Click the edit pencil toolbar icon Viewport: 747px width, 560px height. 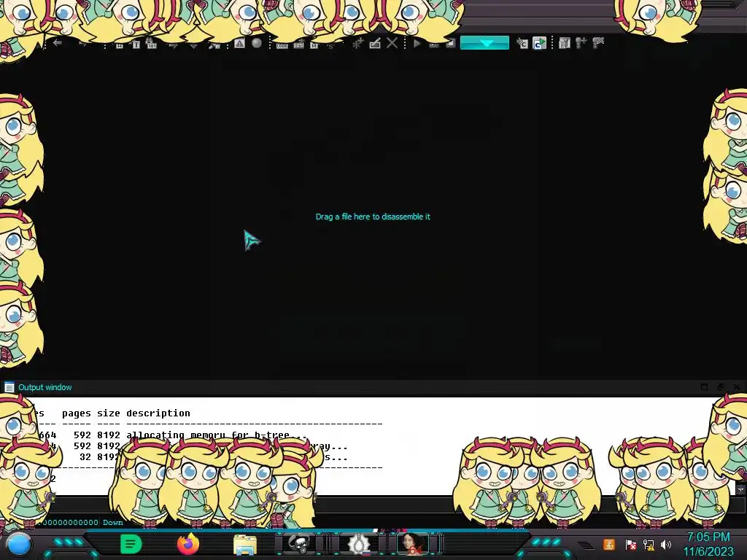tap(375, 43)
